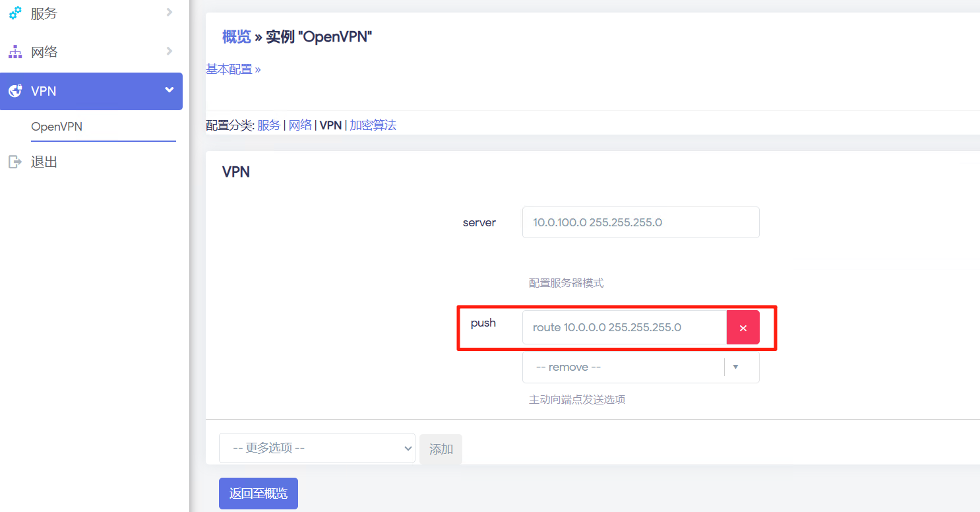Open the "-- 更多选项 --" select box

(x=317, y=448)
